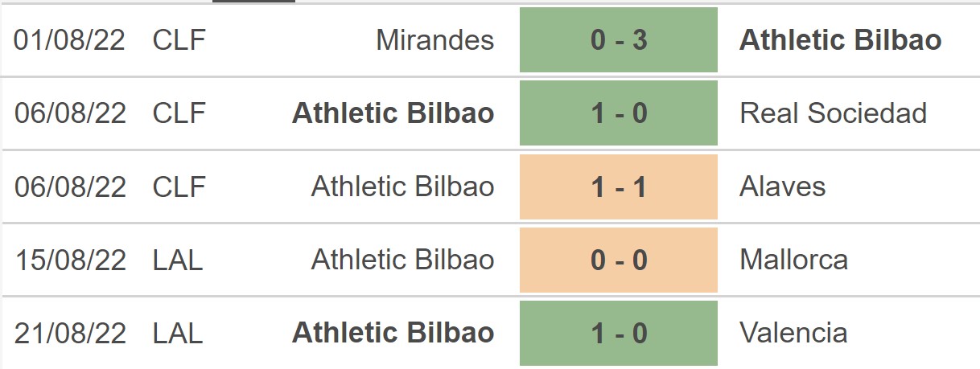Click Athletic Bilbao in the Valencia match row
The width and height of the screenshot is (980, 369).
tap(393, 333)
